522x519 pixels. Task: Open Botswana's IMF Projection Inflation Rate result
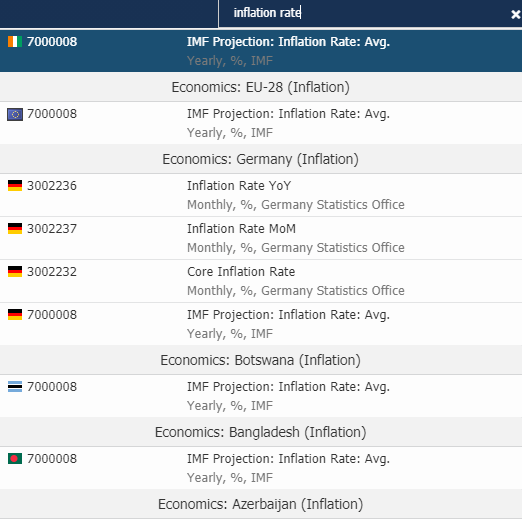(261, 396)
